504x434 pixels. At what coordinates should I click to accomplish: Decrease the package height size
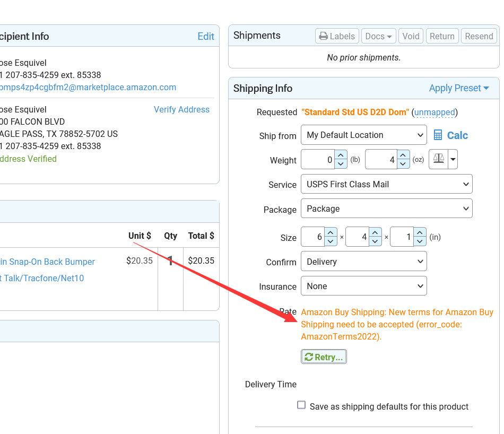pos(420,241)
